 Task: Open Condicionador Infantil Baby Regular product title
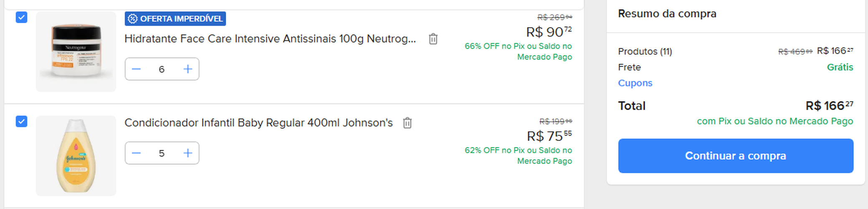pos(258,123)
